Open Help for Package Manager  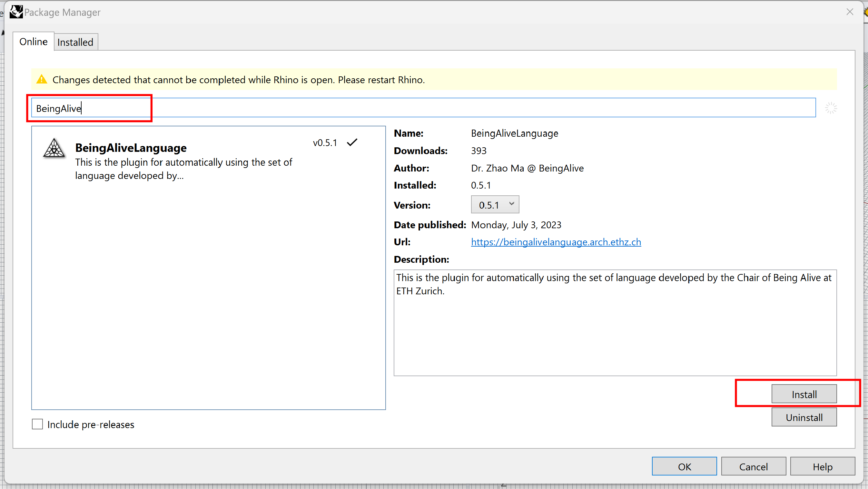[x=823, y=466]
